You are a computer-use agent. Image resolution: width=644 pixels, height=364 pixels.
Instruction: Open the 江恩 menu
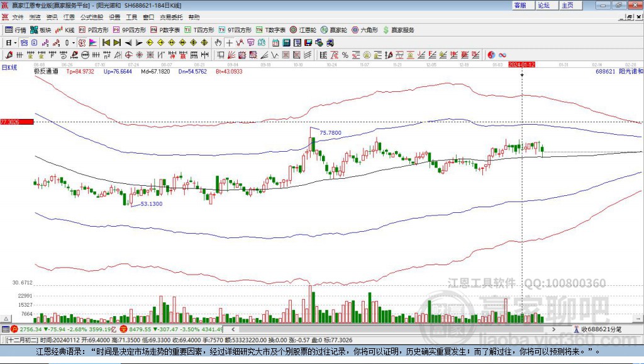(69, 17)
